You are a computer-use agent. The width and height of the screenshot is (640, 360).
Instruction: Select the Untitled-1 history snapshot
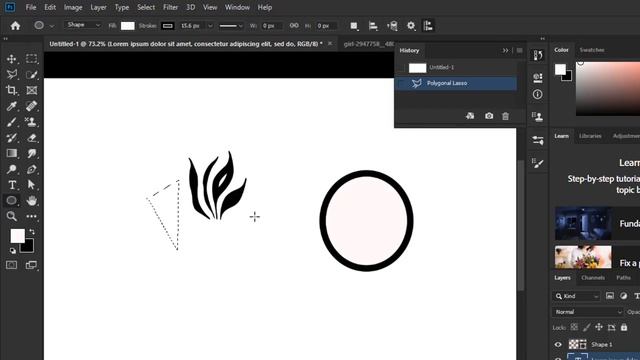[456, 67]
